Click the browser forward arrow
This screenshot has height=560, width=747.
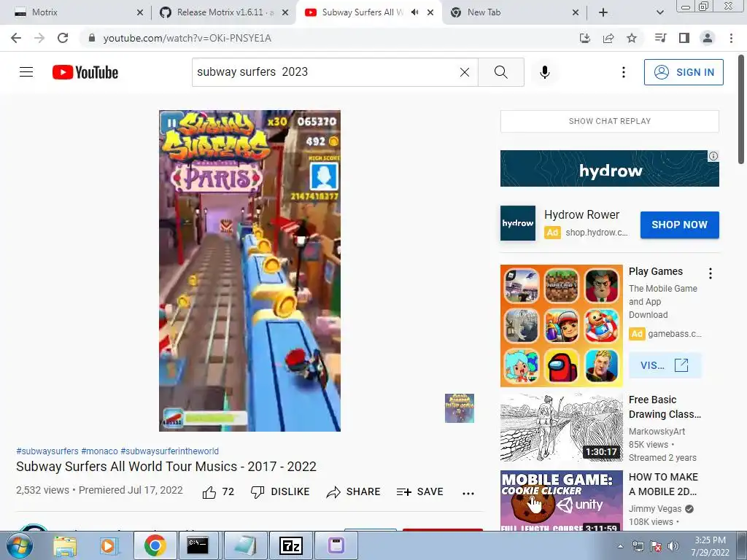click(x=39, y=38)
